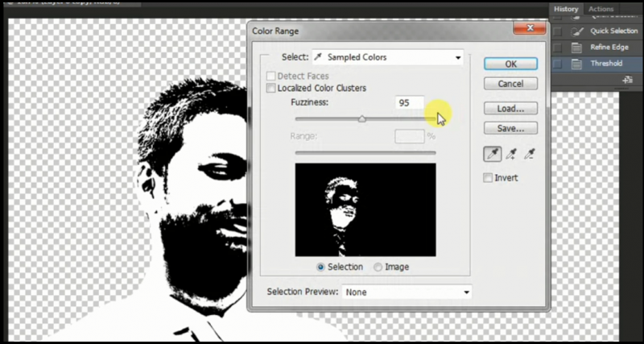Close the Color Range dialog
The width and height of the screenshot is (644, 344).
point(530,28)
